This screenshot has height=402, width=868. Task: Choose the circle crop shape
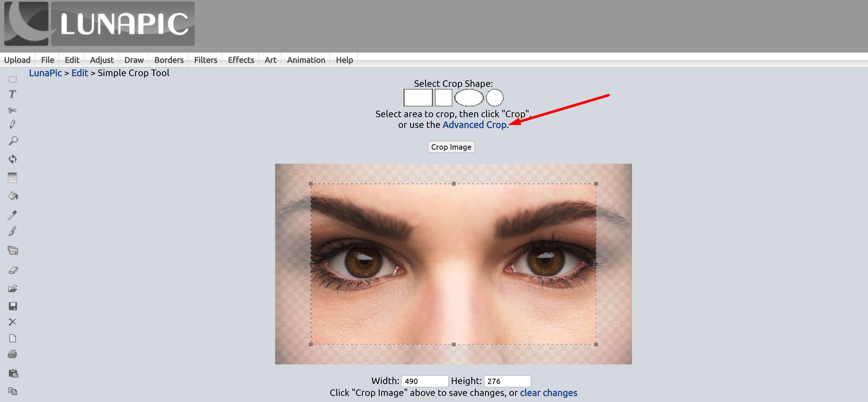(x=494, y=98)
